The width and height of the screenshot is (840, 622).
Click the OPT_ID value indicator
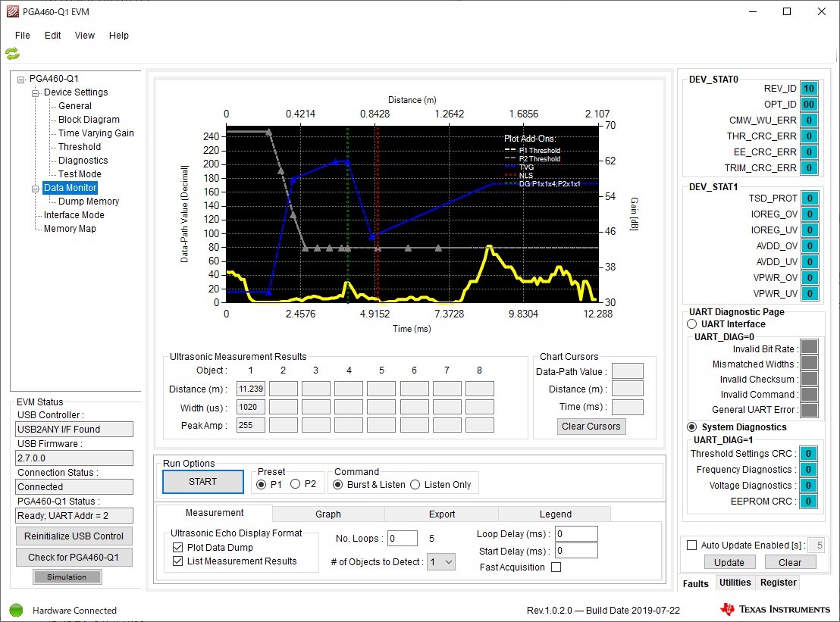pyautogui.click(x=809, y=105)
